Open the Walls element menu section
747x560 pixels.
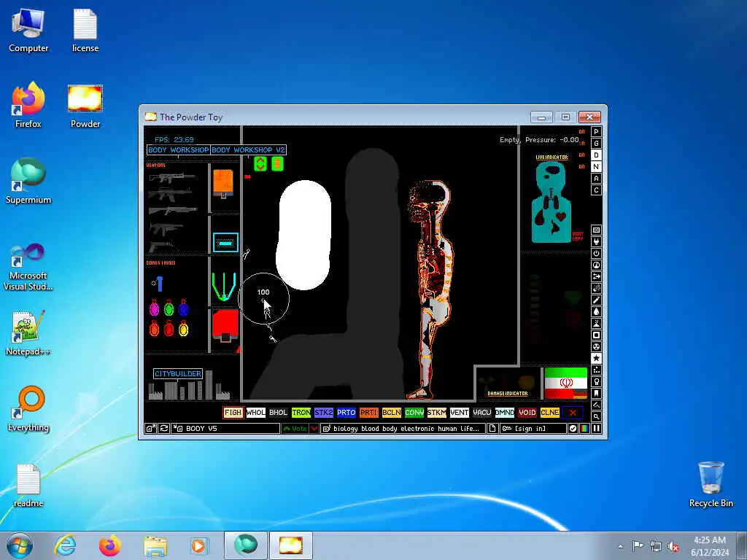(596, 230)
